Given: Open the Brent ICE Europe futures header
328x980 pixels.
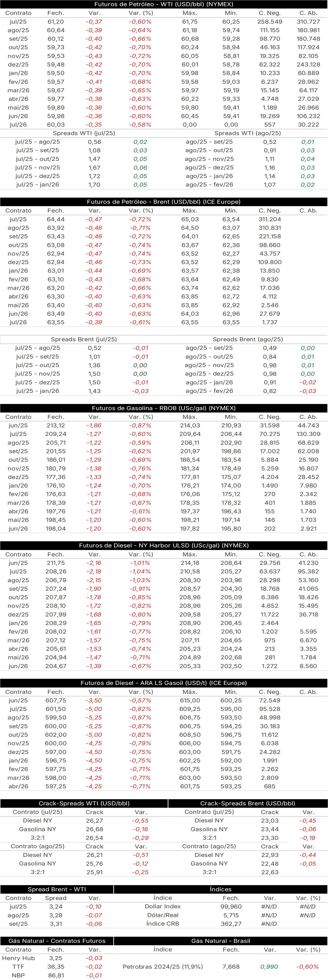Looking at the screenshot, I should [x=164, y=202].
